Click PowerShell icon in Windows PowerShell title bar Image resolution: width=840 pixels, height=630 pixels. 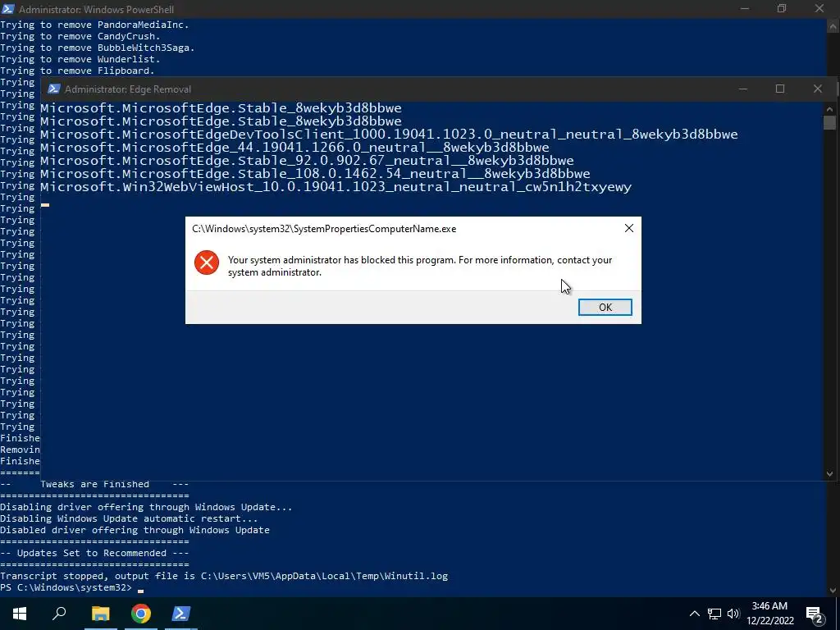(x=8, y=9)
